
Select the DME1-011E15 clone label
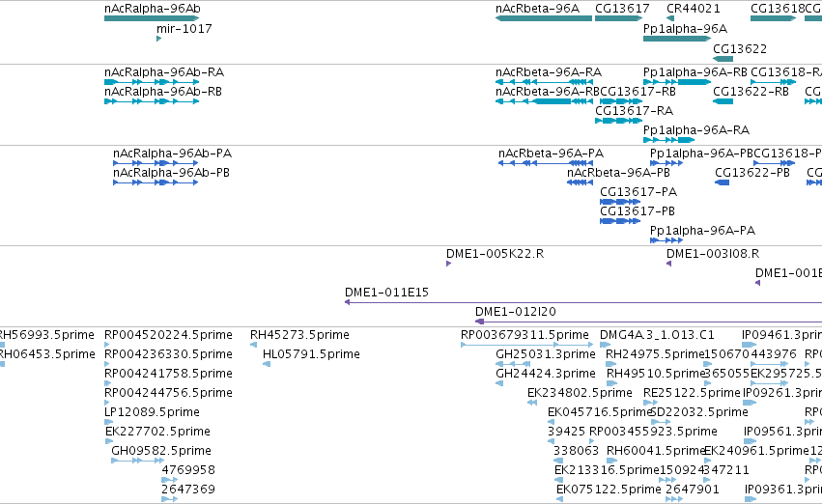tap(386, 293)
